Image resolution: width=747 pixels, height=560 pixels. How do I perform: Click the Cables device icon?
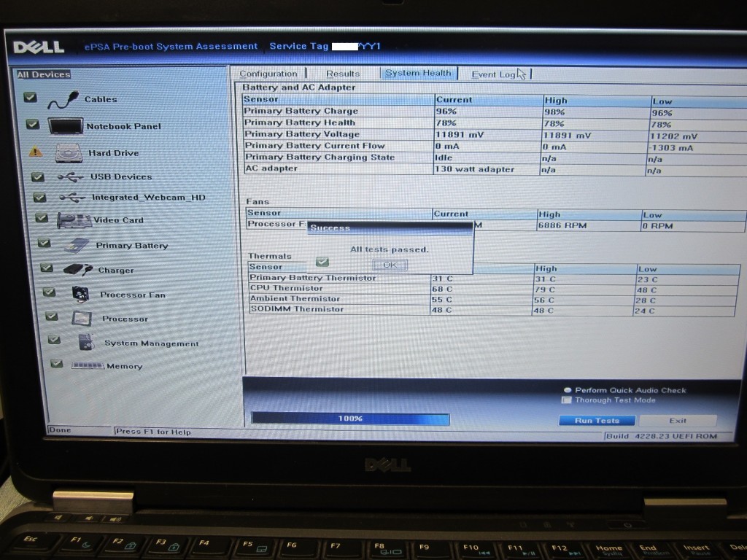[x=63, y=99]
